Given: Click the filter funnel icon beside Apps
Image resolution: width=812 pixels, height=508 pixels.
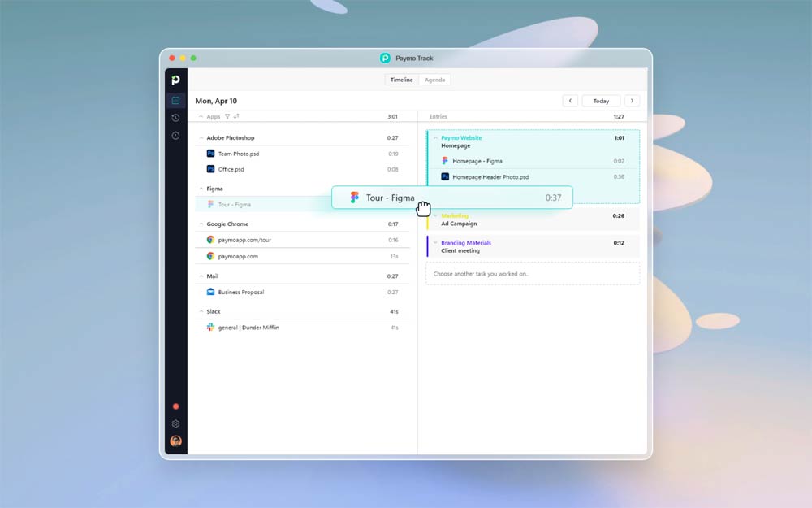Looking at the screenshot, I should [227, 116].
